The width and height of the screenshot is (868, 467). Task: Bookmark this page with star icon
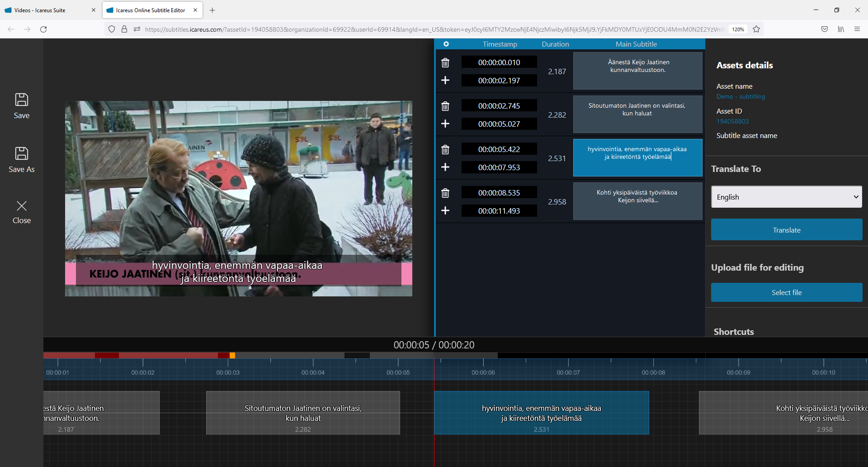pos(756,29)
